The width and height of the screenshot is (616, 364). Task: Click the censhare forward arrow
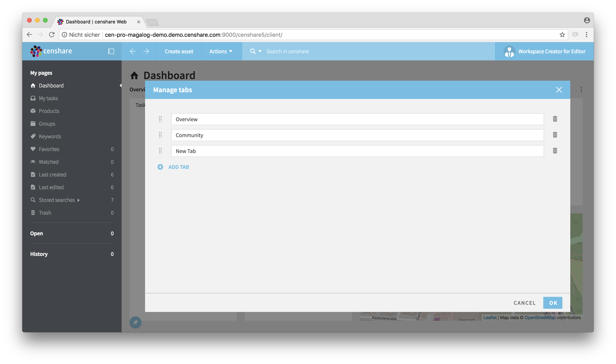146,51
